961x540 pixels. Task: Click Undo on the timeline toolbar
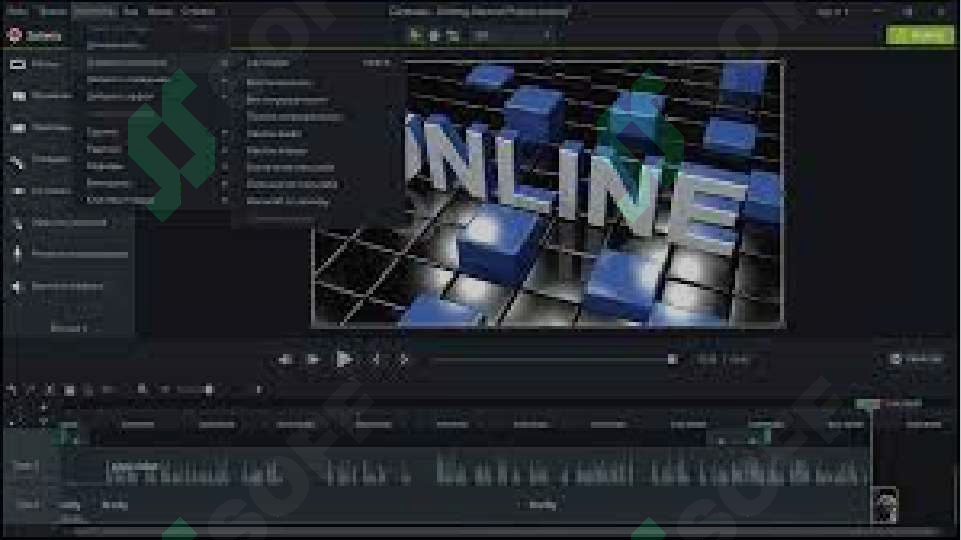[11, 389]
